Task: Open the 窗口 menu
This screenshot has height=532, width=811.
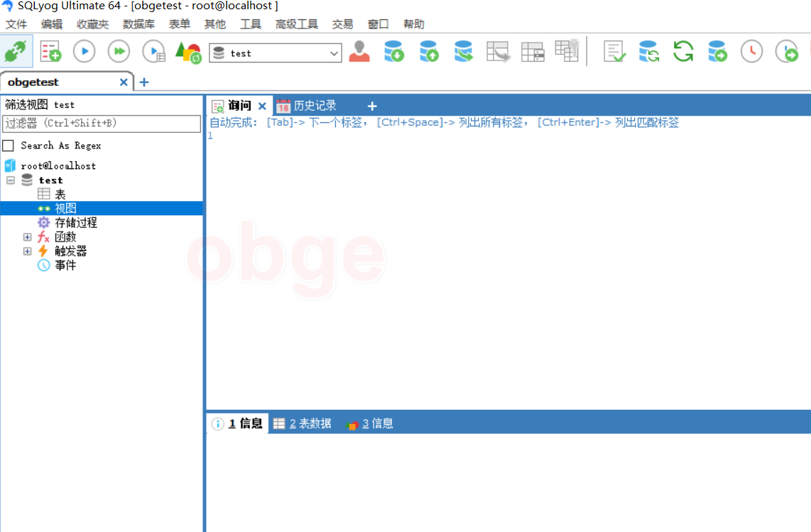Action: point(378,24)
